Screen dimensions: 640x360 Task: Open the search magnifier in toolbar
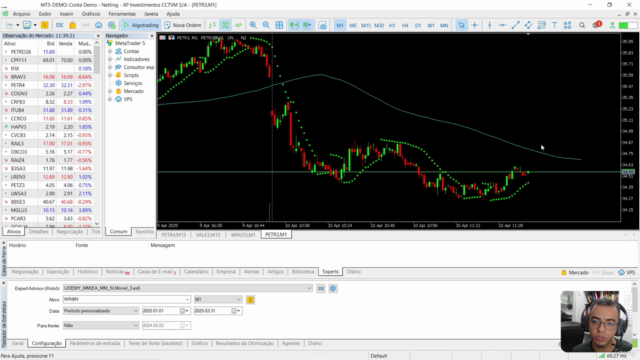pyautogui.click(x=582, y=25)
